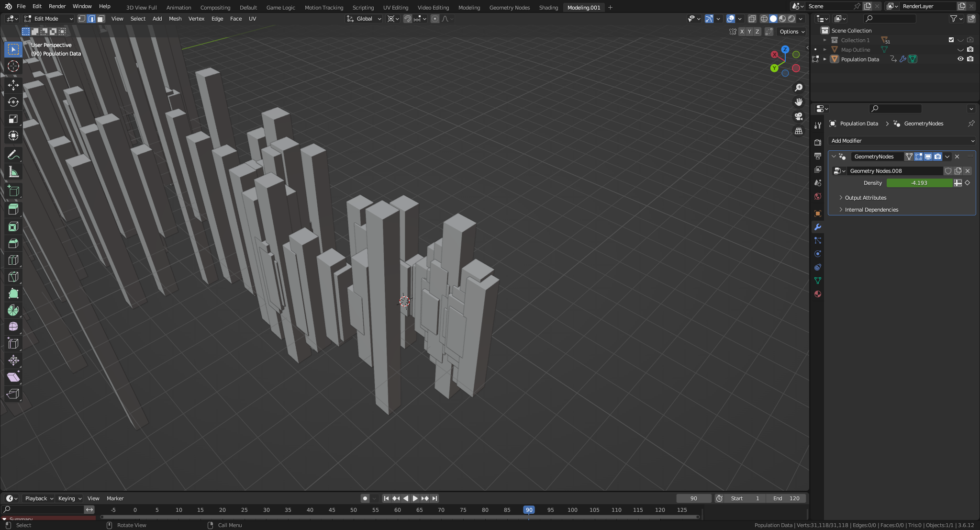Viewport: 980px width, 530px height.
Task: Select the Shear tool
Action: pyautogui.click(x=13, y=377)
